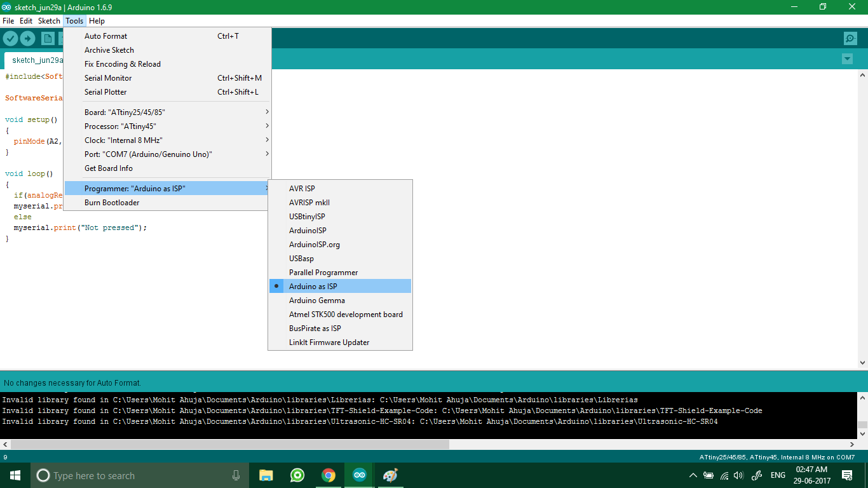Expand Programmer: "Arduino as ISP" submenu
Viewport: 868px width, 488px height.
pos(168,189)
